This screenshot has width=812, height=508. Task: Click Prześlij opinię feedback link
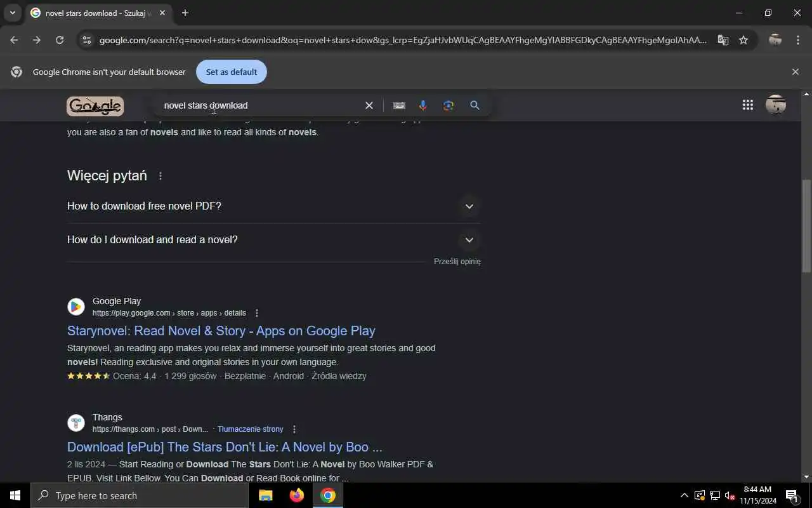[457, 262]
